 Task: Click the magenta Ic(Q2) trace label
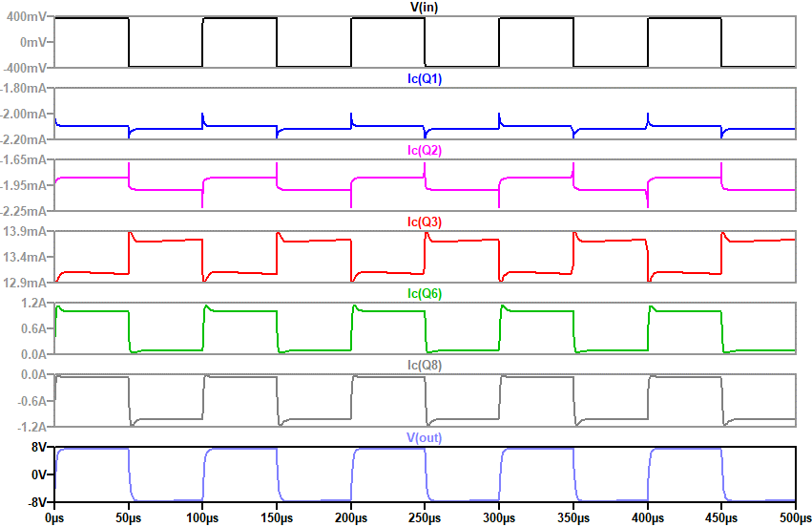[x=424, y=151]
